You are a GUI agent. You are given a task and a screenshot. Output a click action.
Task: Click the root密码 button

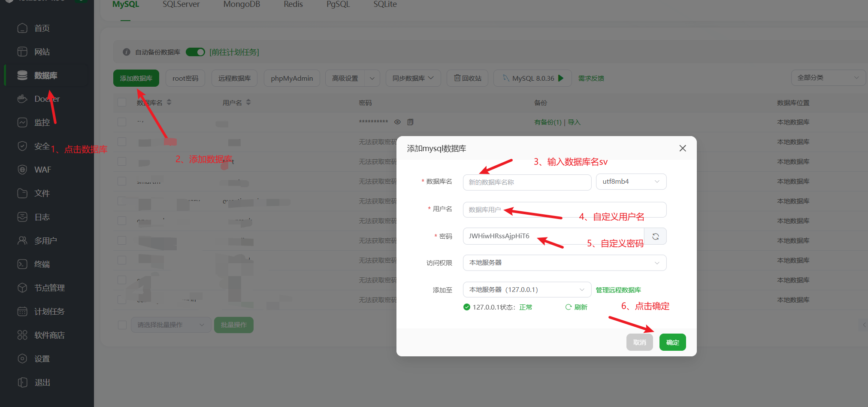[x=185, y=78]
